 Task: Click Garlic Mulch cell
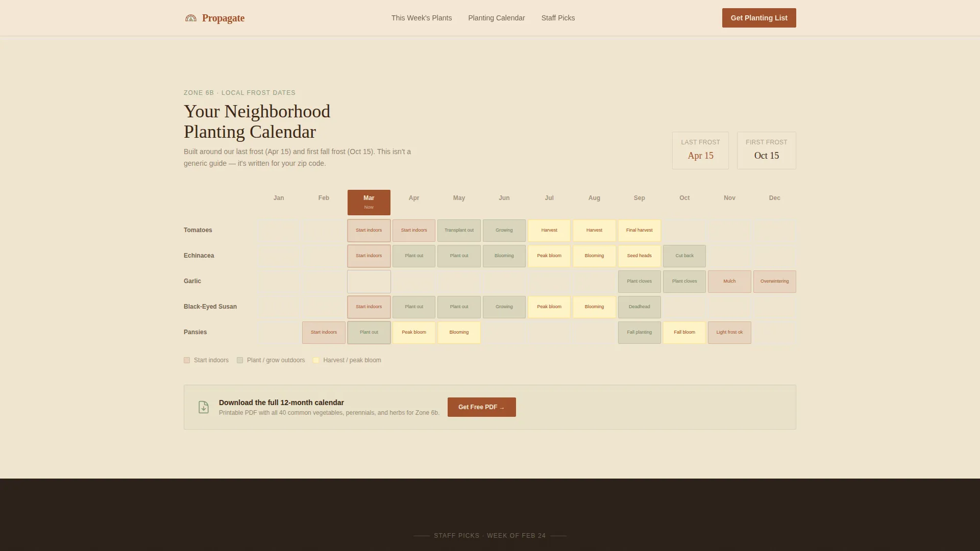pyautogui.click(x=729, y=282)
